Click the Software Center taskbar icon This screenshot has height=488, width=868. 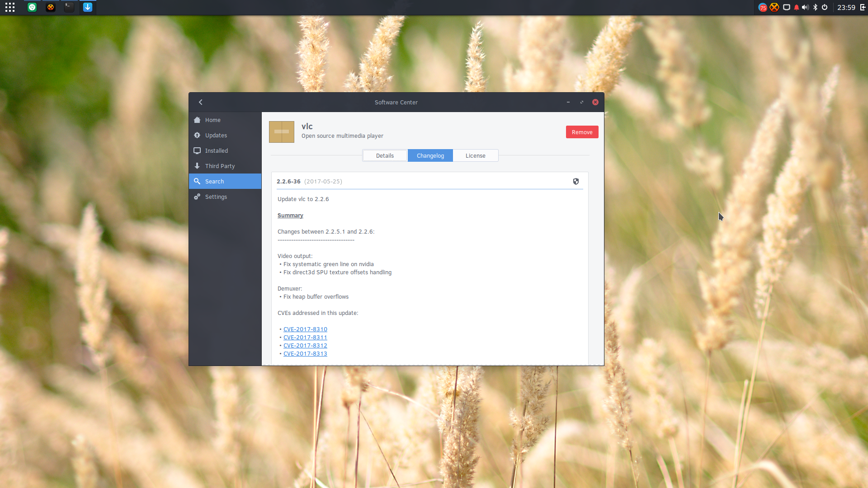click(88, 7)
